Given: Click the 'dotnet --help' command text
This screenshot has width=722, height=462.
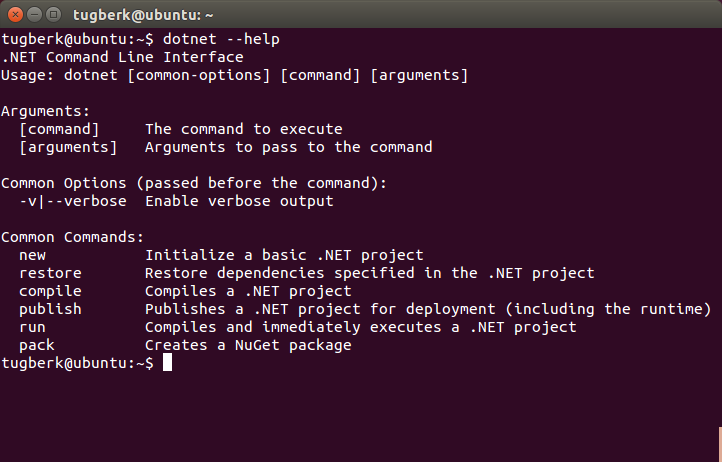Looking at the screenshot, I should [221, 39].
